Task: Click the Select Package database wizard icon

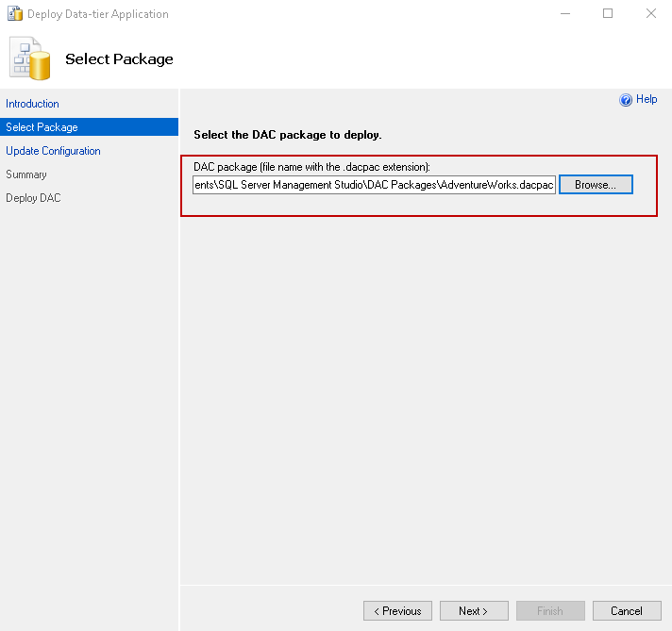Action: (x=30, y=58)
